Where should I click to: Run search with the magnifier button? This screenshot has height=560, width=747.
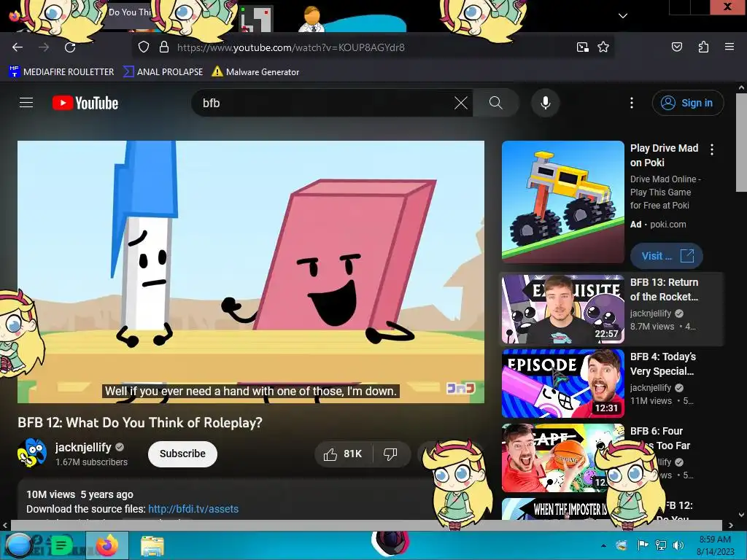pos(496,103)
